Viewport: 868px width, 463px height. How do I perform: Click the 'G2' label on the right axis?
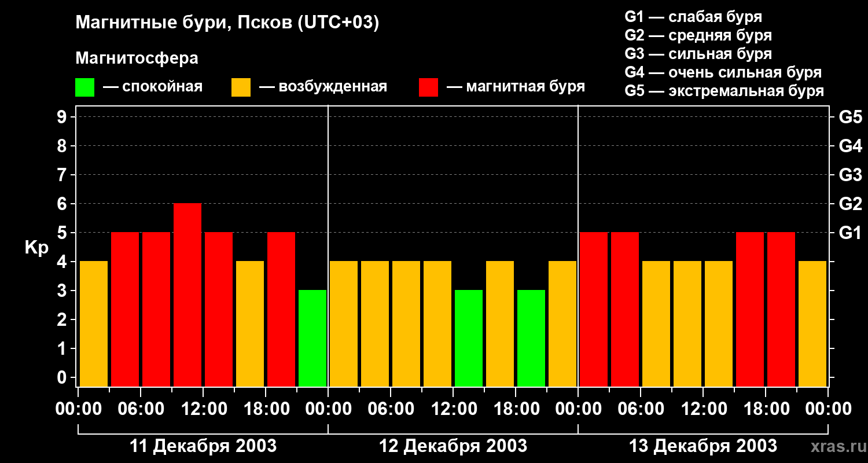pyautogui.click(x=851, y=204)
